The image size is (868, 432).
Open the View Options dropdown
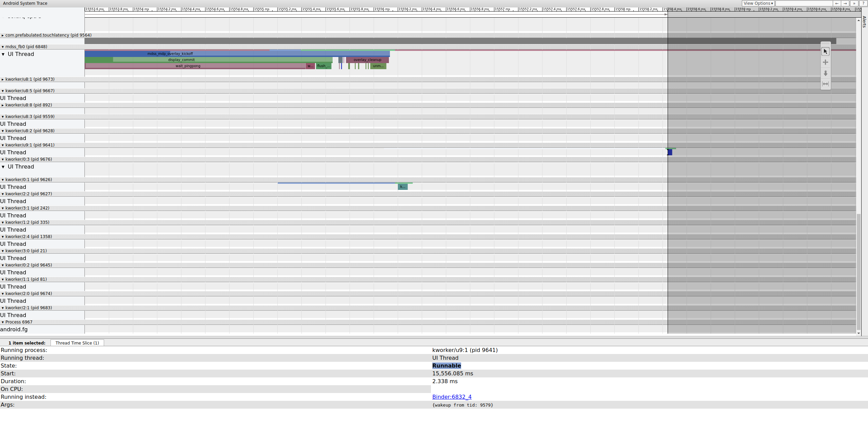coord(758,3)
